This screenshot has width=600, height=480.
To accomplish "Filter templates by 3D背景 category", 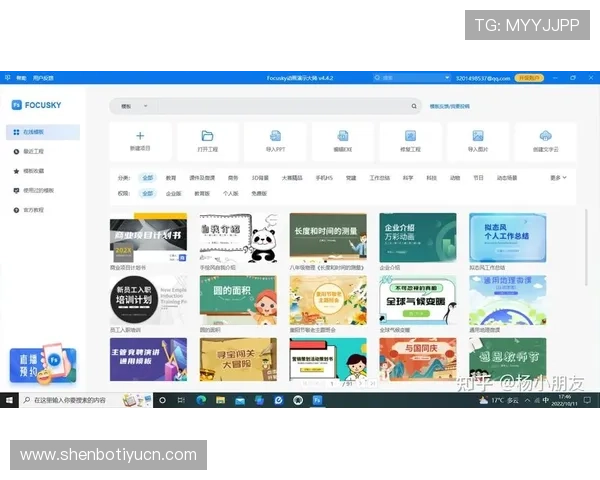I will [260, 178].
